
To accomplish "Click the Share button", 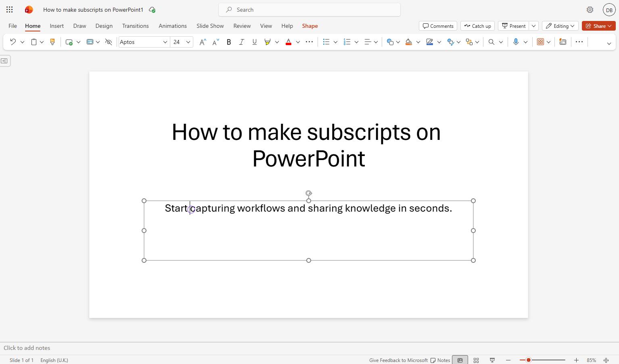I will 599,26.
